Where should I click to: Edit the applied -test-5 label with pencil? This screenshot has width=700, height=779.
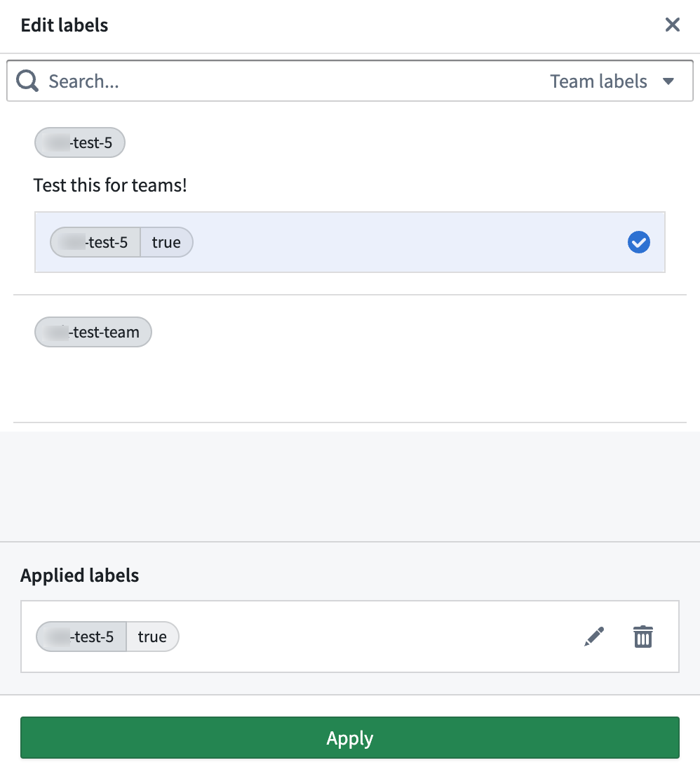click(594, 637)
